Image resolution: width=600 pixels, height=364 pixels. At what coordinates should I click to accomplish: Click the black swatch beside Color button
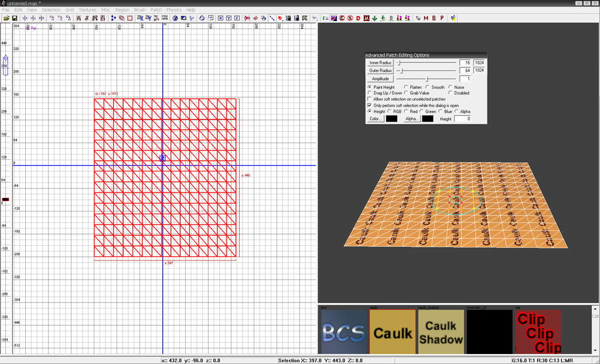pos(391,119)
